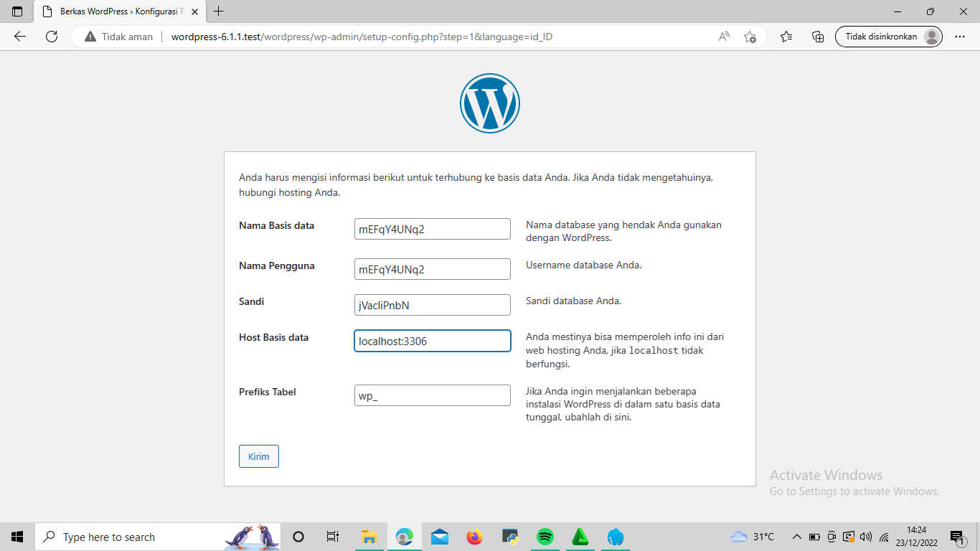Click the battery status tray icon

814,537
